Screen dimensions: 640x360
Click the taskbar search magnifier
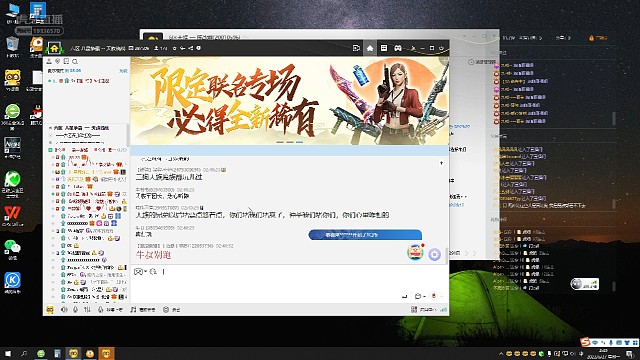click(24, 353)
